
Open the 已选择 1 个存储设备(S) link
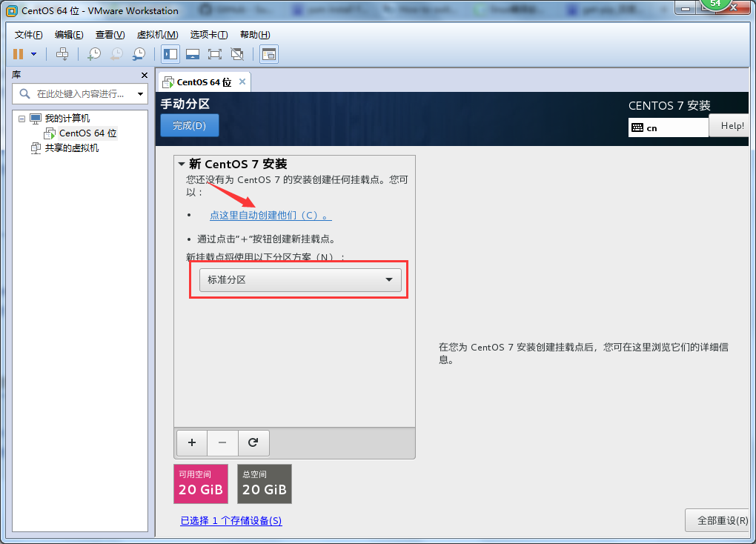click(231, 521)
